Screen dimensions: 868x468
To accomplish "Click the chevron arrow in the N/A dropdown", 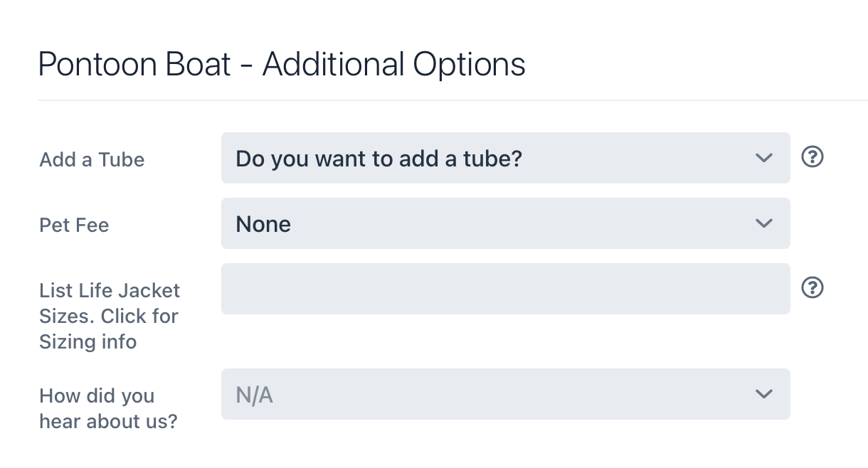I will point(764,394).
